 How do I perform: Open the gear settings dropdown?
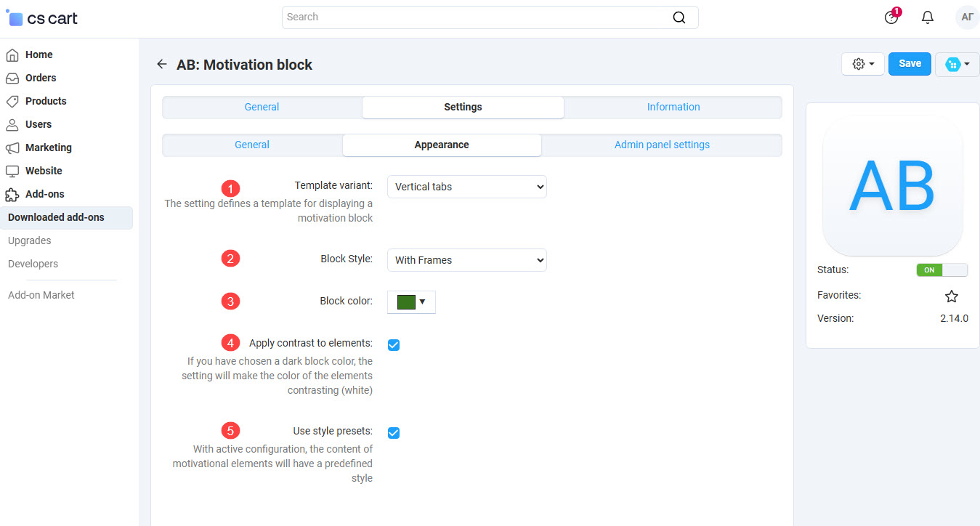point(862,64)
